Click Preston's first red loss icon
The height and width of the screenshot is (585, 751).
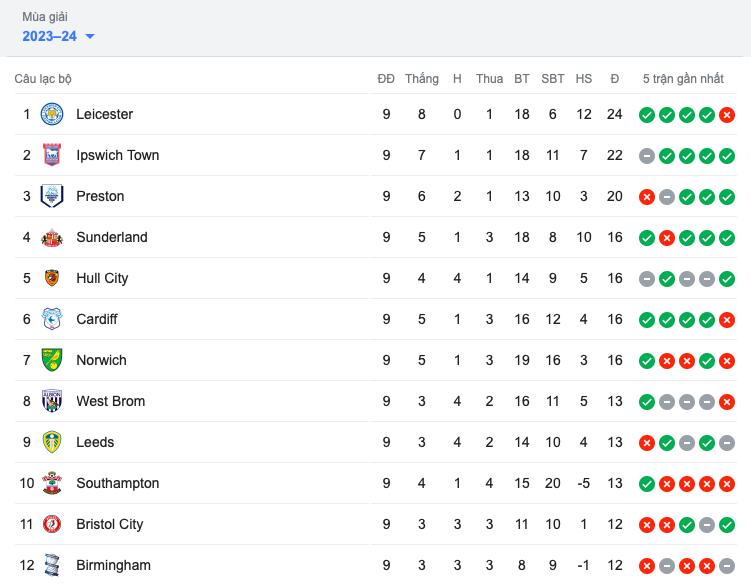[647, 197]
